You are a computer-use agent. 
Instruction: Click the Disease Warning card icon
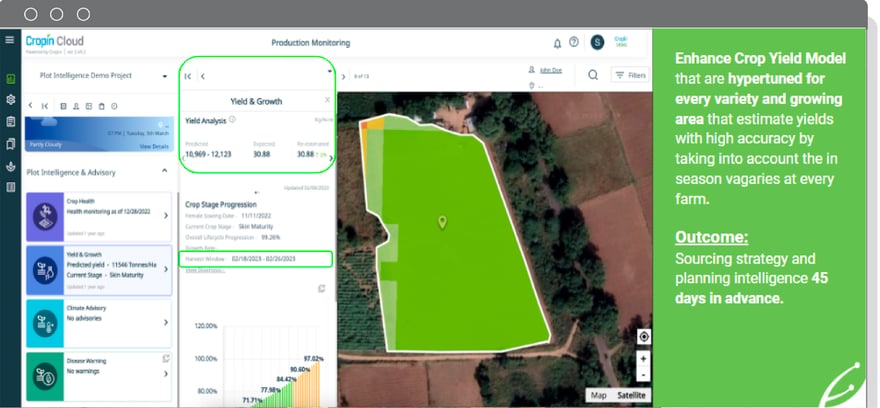tap(45, 377)
